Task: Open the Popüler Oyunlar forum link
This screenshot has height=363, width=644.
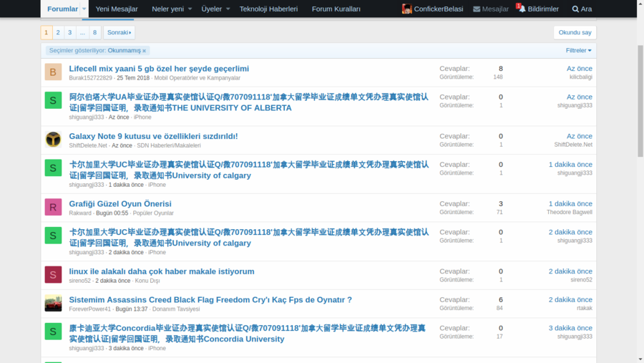Action: (x=153, y=213)
